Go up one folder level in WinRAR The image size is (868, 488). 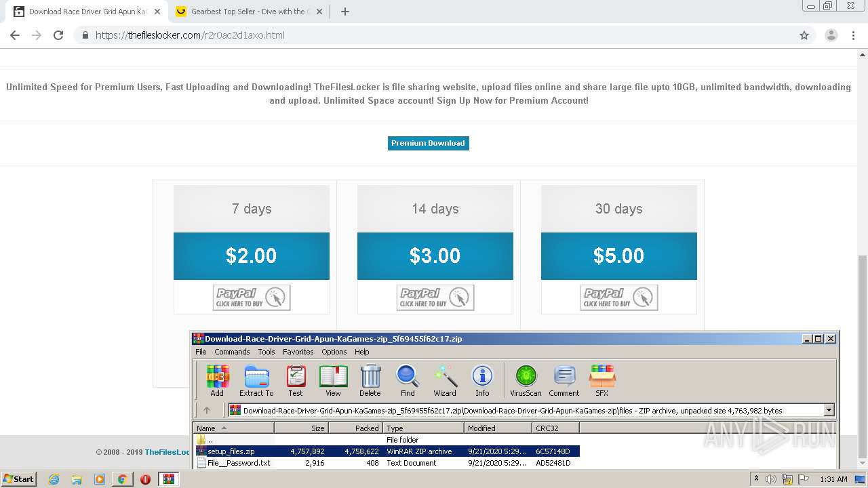[207, 410]
